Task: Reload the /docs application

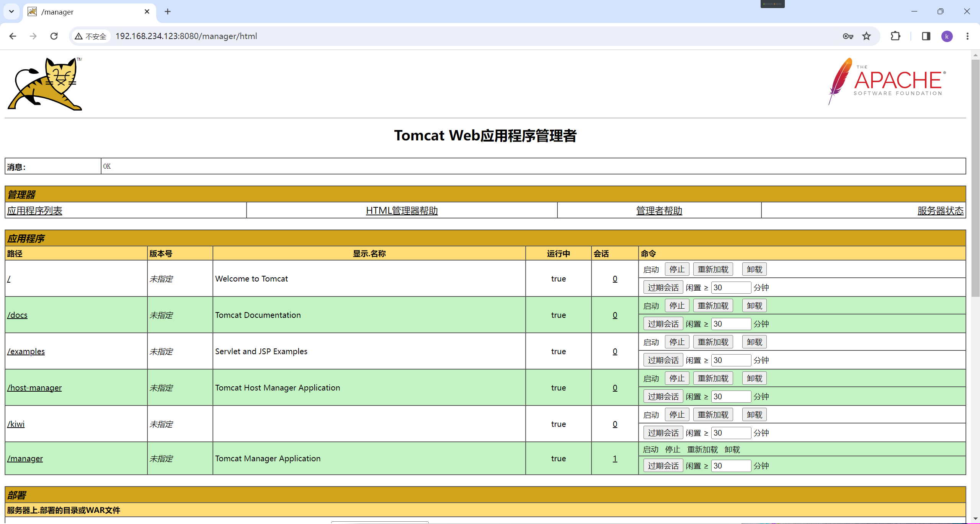Action: coord(713,306)
